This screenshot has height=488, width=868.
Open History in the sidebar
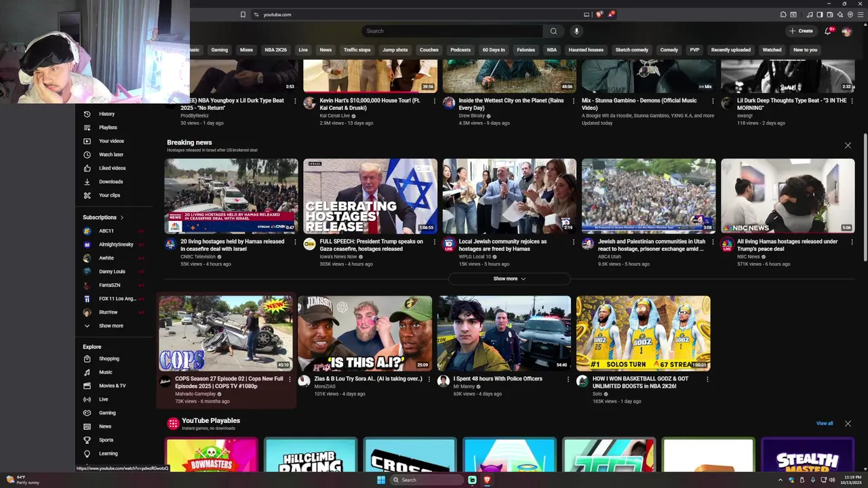coord(114,114)
